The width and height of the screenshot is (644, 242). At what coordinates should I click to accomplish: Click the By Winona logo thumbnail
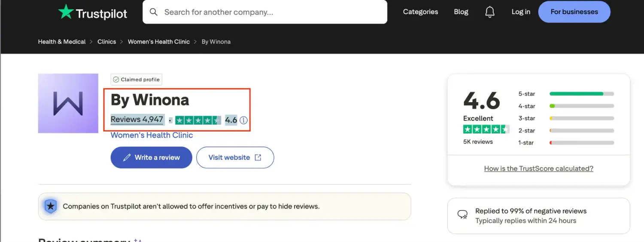click(x=68, y=103)
